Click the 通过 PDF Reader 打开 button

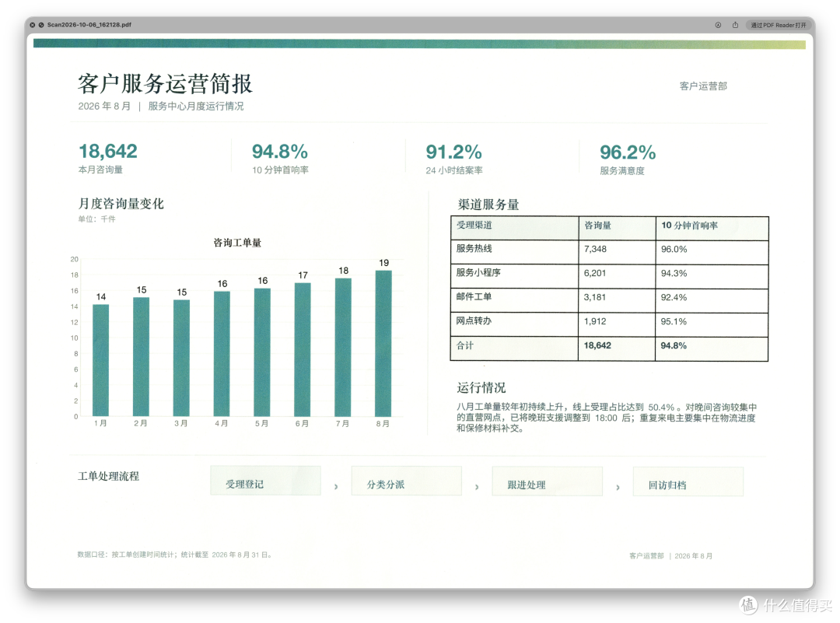pyautogui.click(x=778, y=25)
